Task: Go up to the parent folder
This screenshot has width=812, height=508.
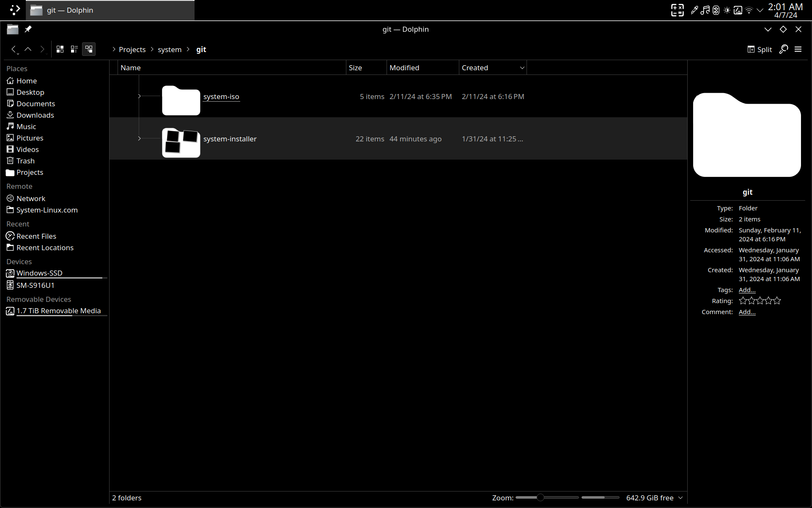Action: point(28,49)
